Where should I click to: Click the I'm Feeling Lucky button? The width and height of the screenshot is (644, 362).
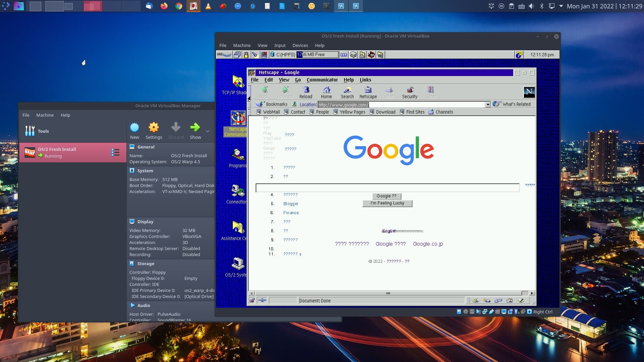click(387, 203)
